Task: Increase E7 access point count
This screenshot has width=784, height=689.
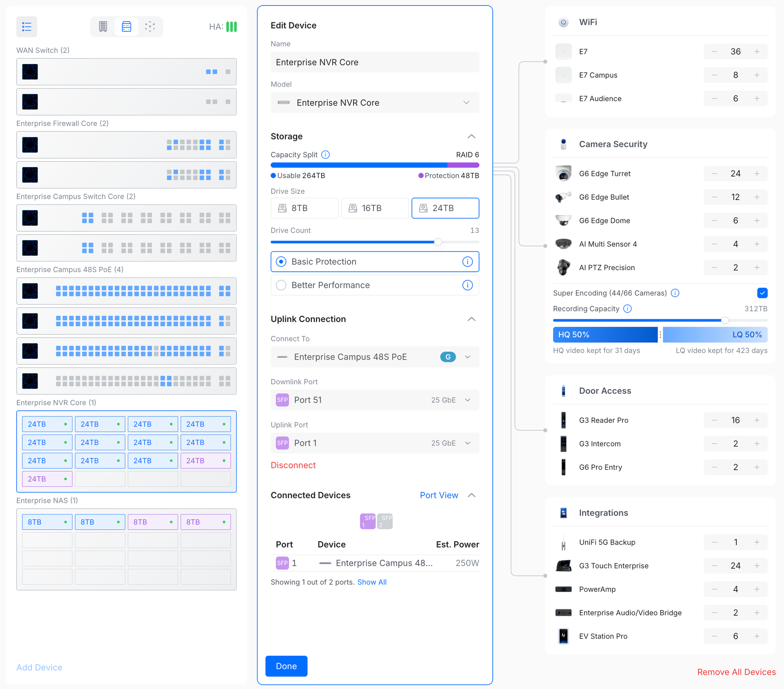Action: 757,52
